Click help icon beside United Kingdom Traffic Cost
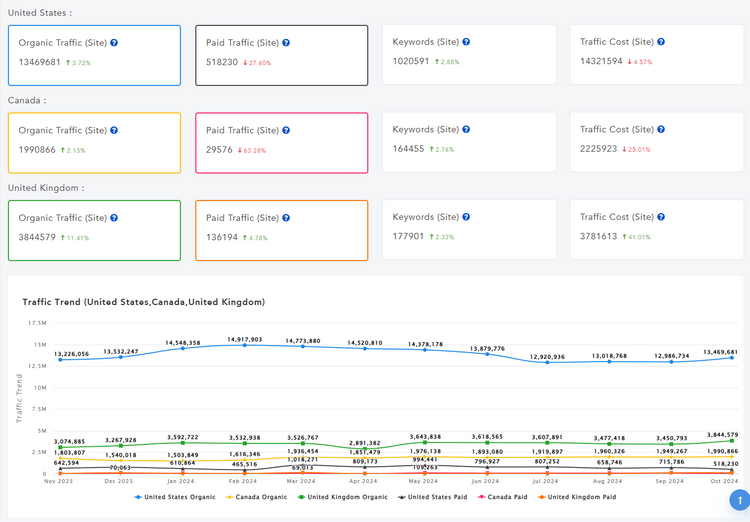This screenshot has height=522, width=750. pos(661,217)
